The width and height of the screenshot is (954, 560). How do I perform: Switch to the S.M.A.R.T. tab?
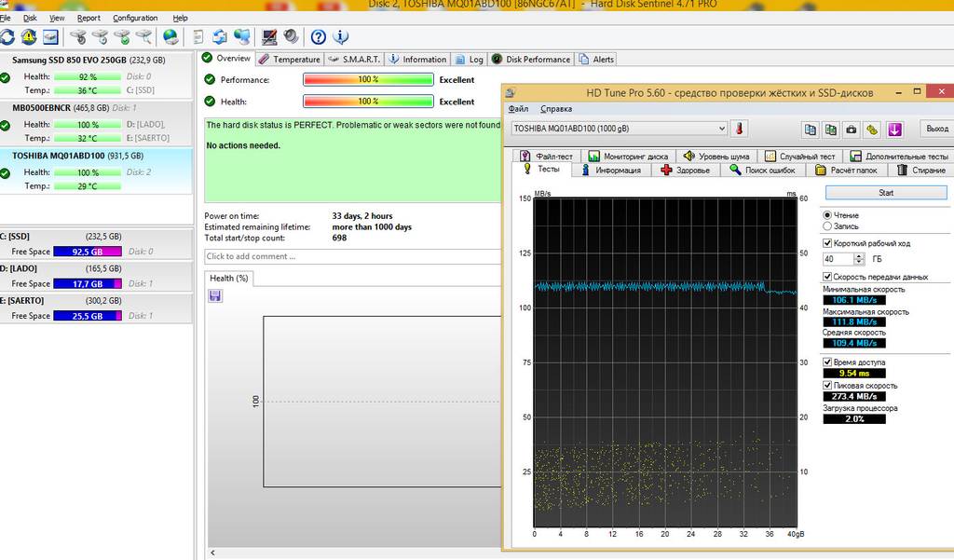tap(353, 59)
